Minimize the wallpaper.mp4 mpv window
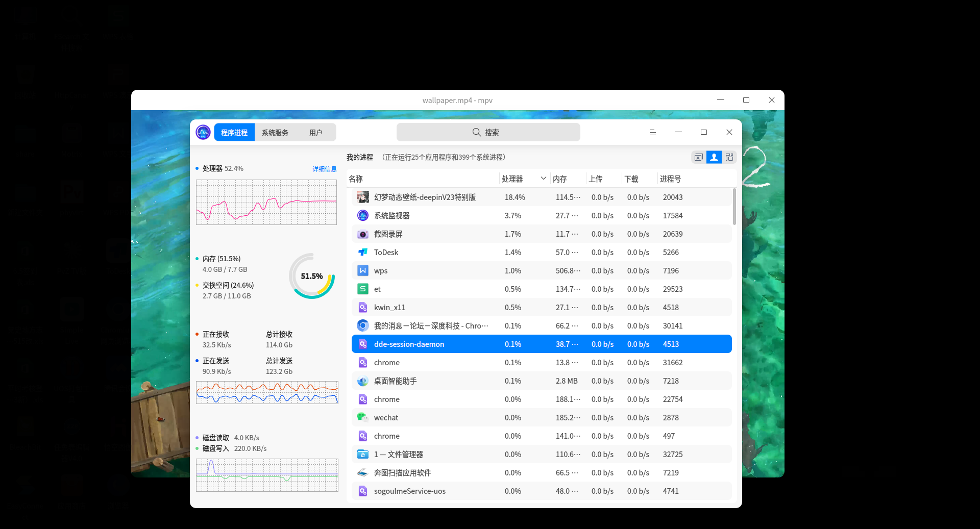 pos(721,100)
